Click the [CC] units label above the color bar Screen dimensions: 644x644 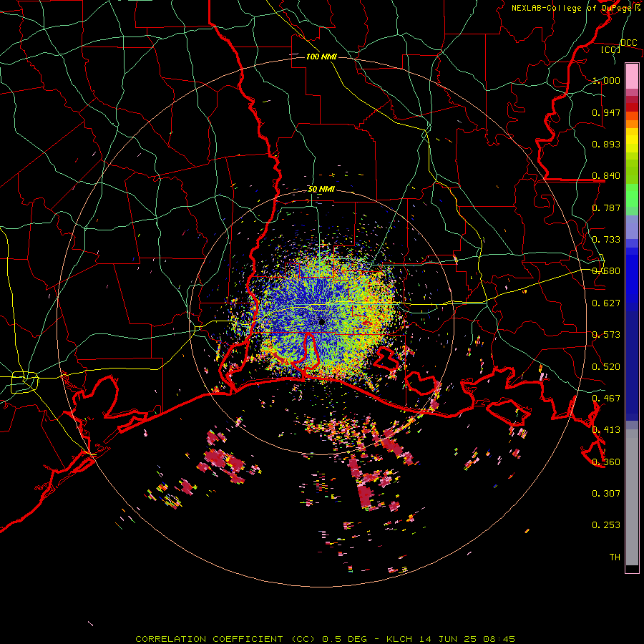pyautogui.click(x=610, y=49)
